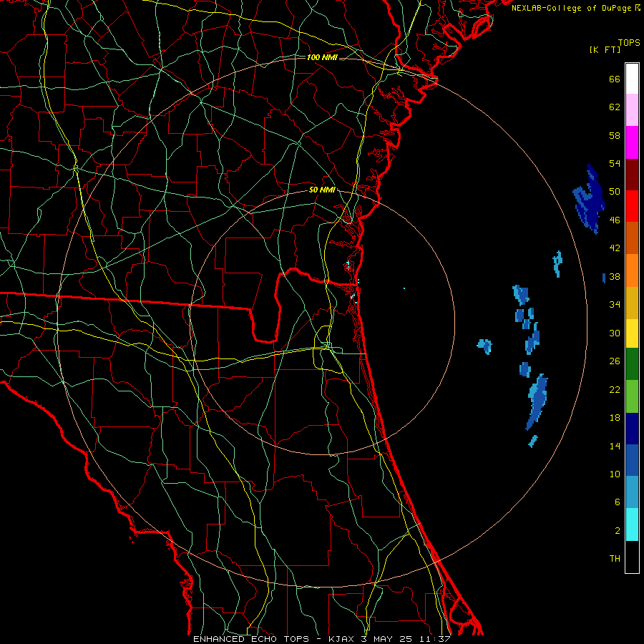The height and width of the screenshot is (644, 644).
Task: Select the legend value 26
Action: coord(615,361)
